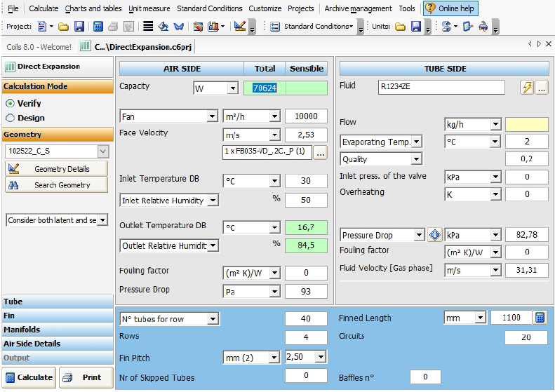This screenshot has width=555, height=392.
Task: Select the Design calculation mode
Action: (x=11, y=118)
